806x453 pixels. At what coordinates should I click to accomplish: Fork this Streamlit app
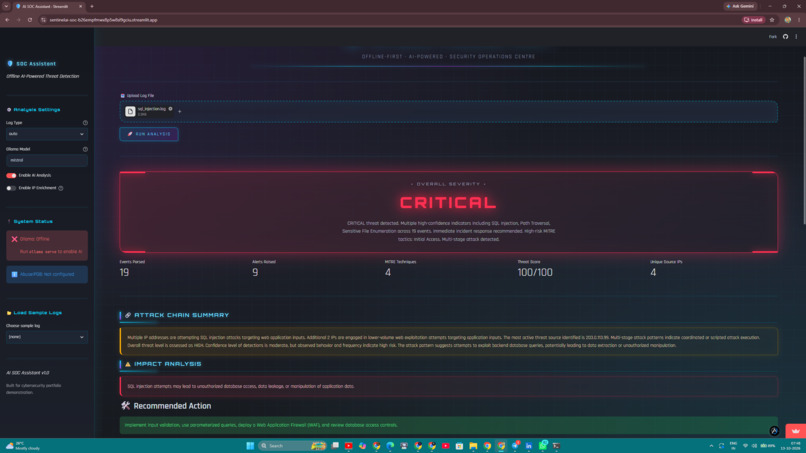(773, 37)
